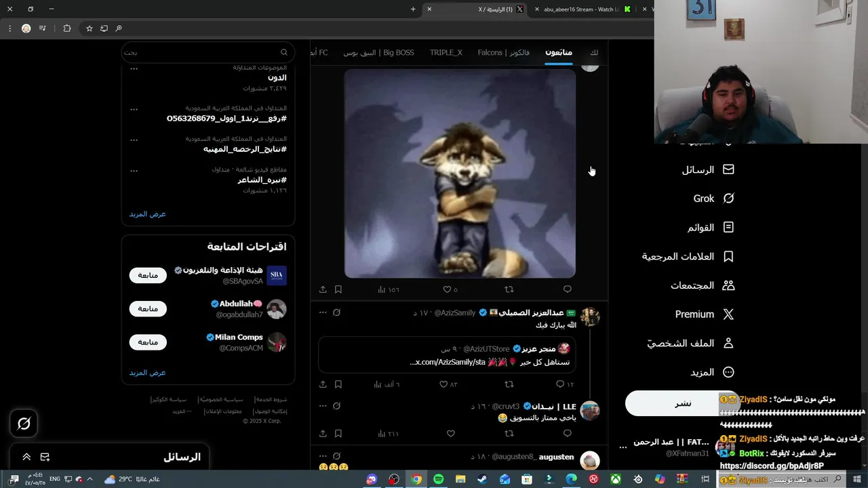Image resolution: width=868 pixels, height=488 pixels.
Task: Repost the fox image post
Action: click(x=509, y=289)
